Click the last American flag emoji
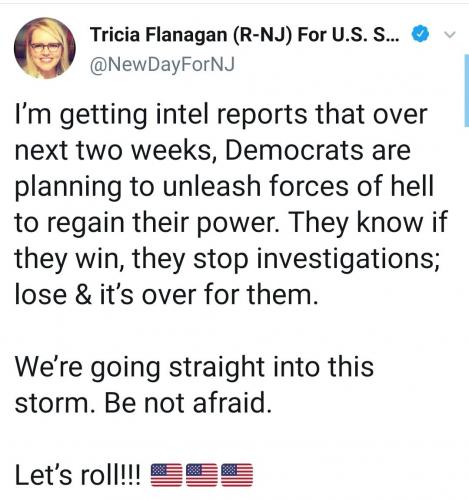This screenshot has width=469, height=500. tap(237, 475)
